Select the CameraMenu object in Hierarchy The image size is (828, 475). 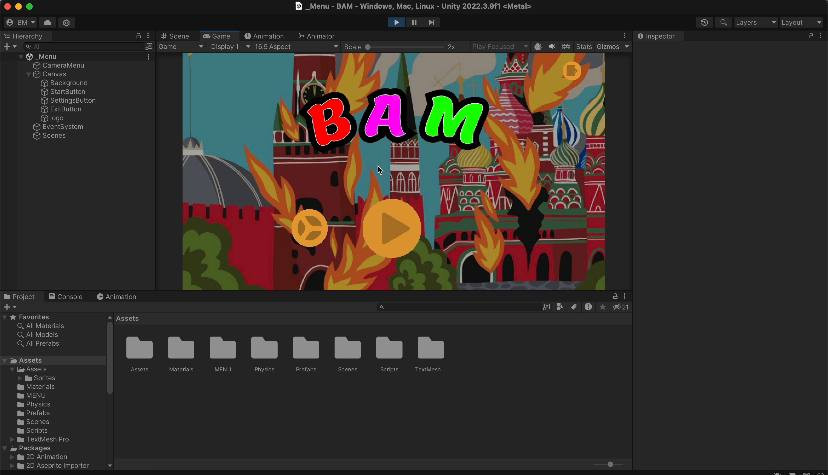click(63, 65)
